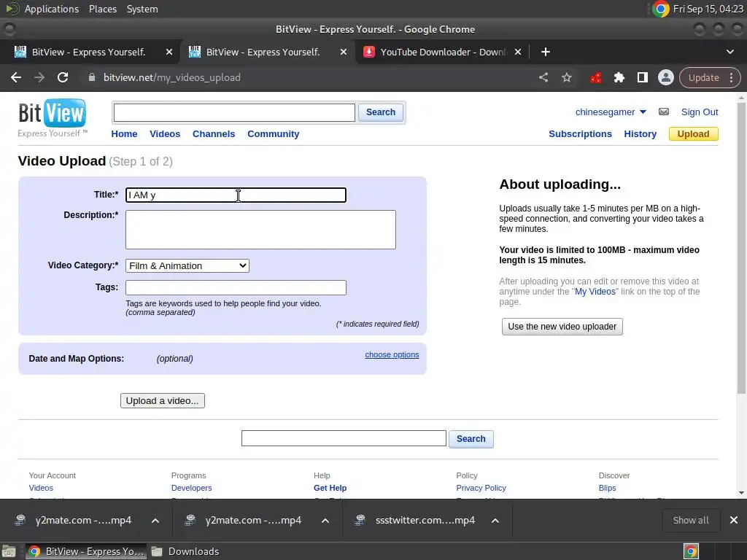Open the My Videos link
Image resolution: width=747 pixels, height=560 pixels.
(x=595, y=292)
